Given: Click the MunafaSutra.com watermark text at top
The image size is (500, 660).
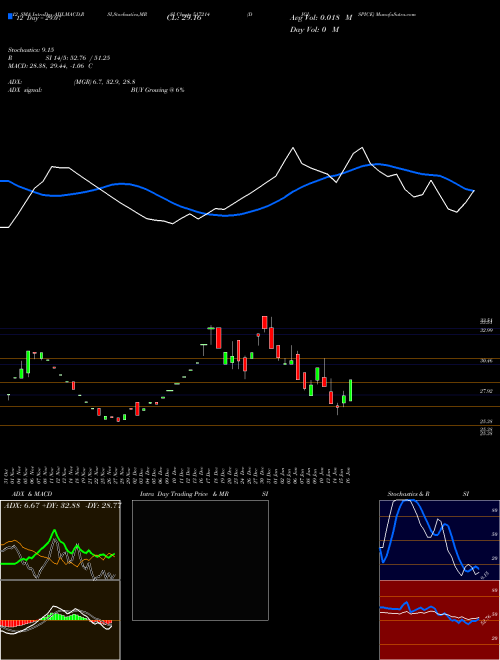Looking at the screenshot, I should (396, 14).
